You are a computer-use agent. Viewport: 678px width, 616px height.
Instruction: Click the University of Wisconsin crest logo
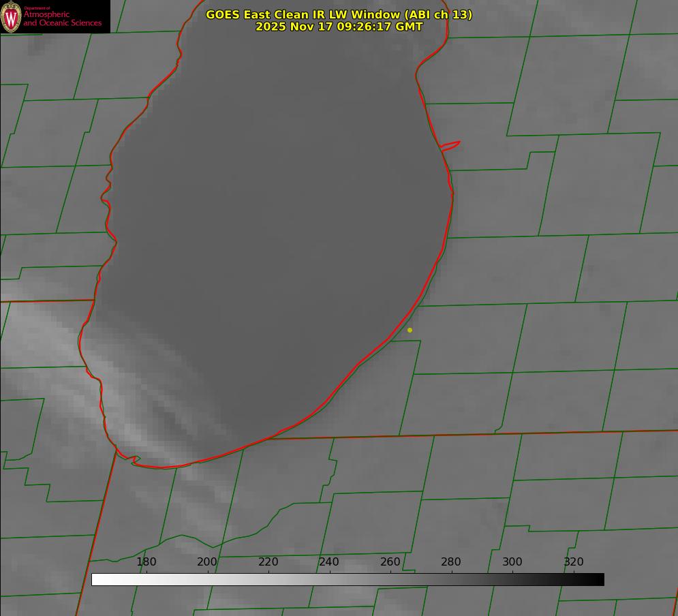pyautogui.click(x=11, y=16)
